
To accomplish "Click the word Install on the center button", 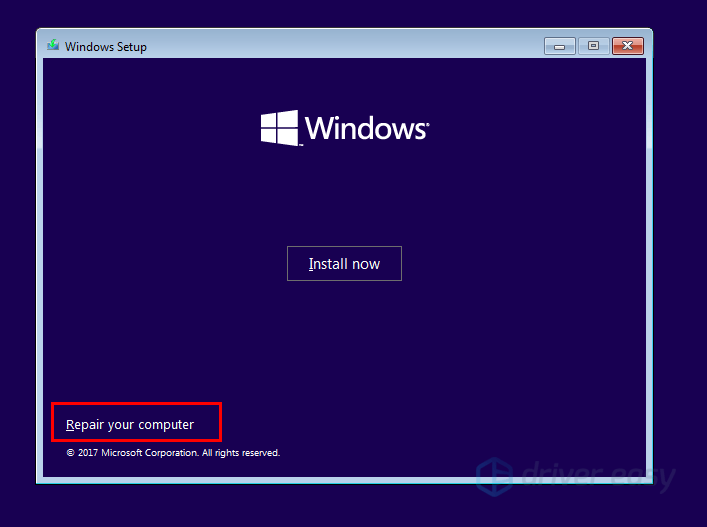I will tap(327, 264).
